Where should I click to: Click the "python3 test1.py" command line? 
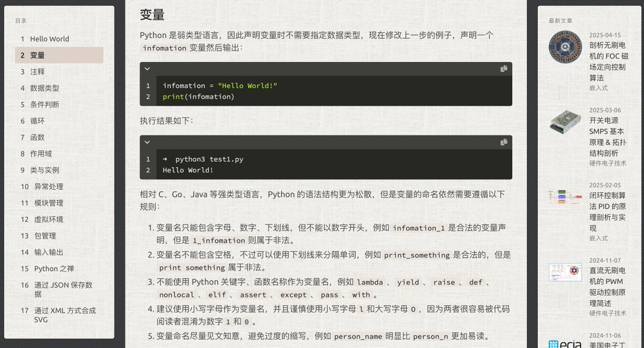(x=203, y=160)
